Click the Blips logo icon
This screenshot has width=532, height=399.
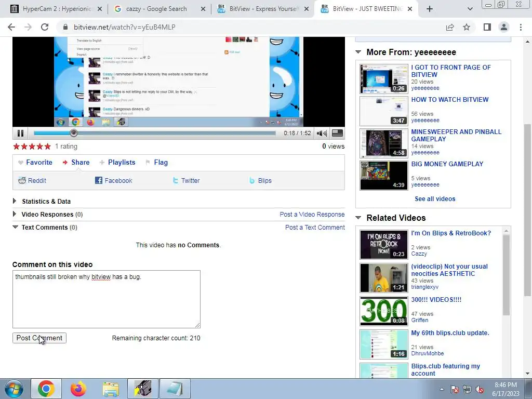pos(252,180)
